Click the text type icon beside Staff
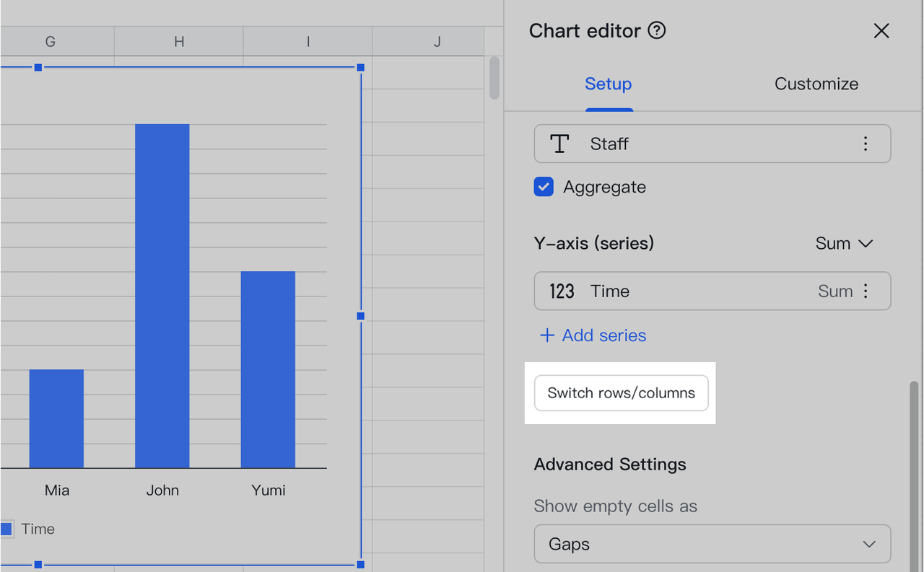 click(559, 144)
